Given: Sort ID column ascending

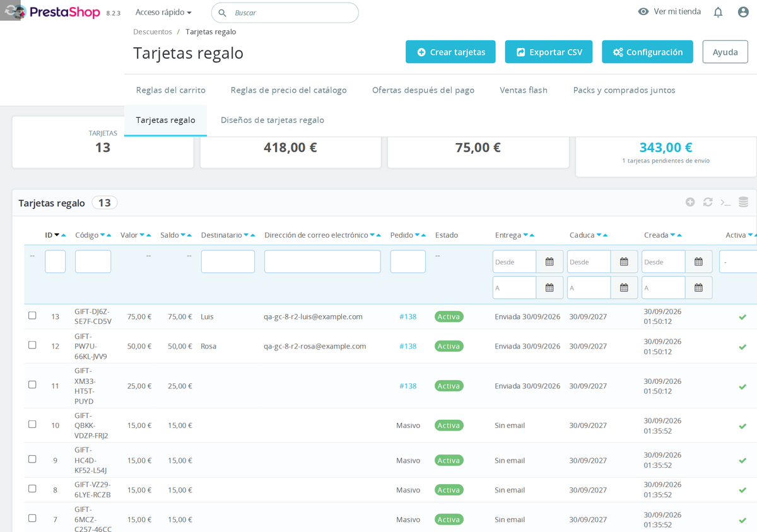Looking at the screenshot, I should pos(64,235).
